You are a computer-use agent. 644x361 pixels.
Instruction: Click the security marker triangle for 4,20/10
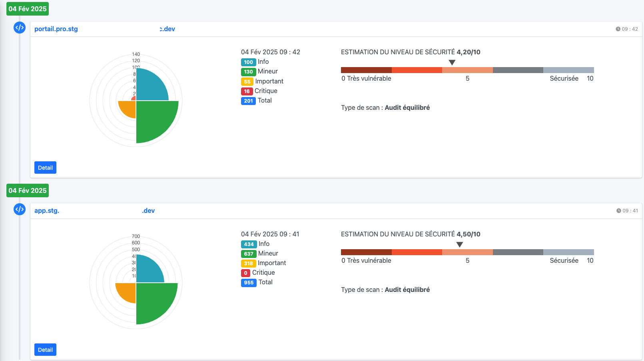[x=452, y=62]
